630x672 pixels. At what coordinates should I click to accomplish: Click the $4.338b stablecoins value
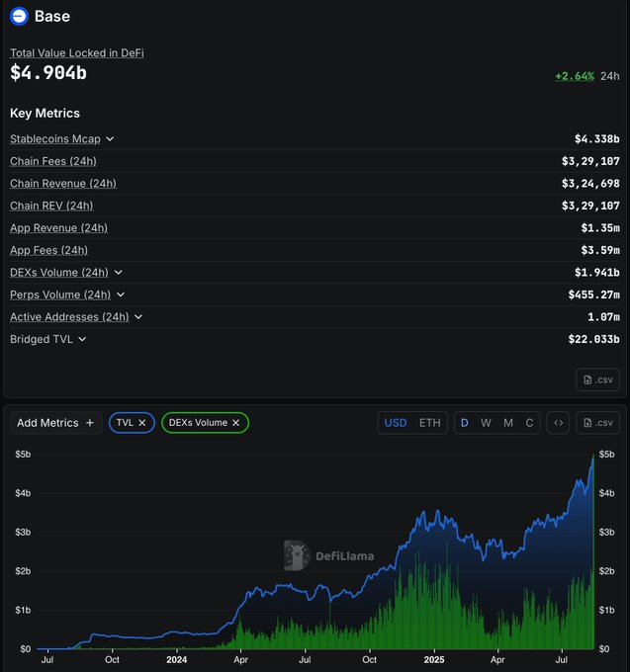[597, 139]
